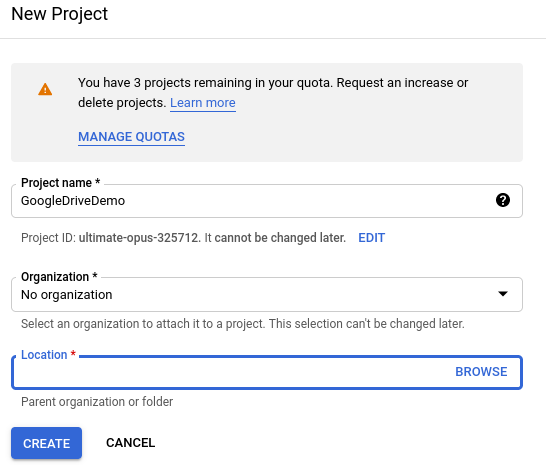Image resolution: width=546 pixels, height=465 pixels.
Task: Click the orange warning triangle icon
Action: tap(45, 89)
